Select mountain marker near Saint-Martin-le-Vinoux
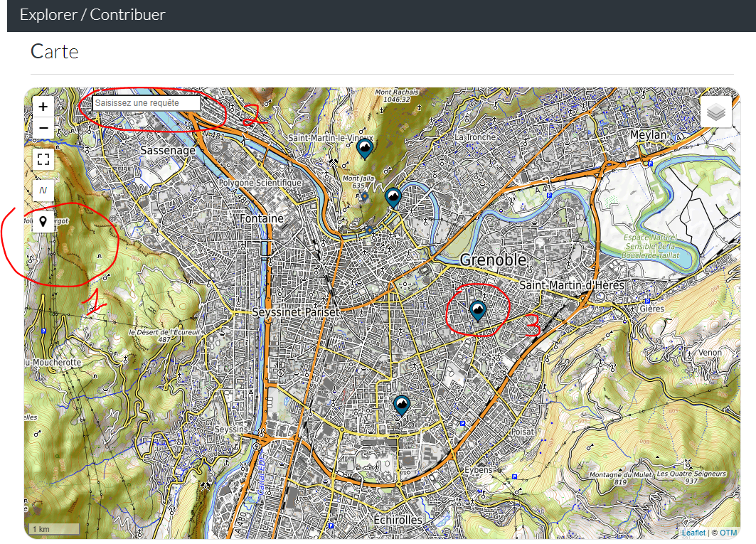Viewport: 756px width, 544px height. 365,149
